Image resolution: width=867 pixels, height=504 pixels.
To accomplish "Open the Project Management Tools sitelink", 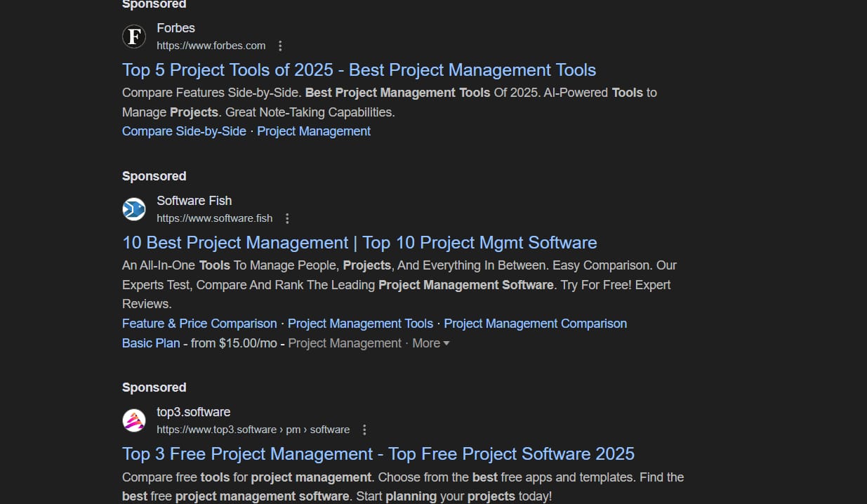I will [x=360, y=324].
